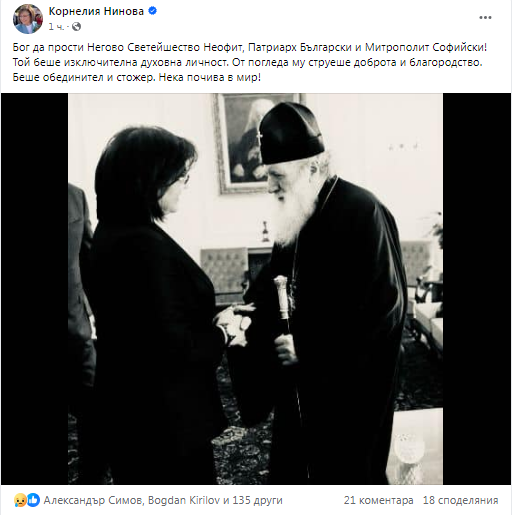View the 18 споделяния shares list
Screen dimensions: 512x515
(x=460, y=500)
